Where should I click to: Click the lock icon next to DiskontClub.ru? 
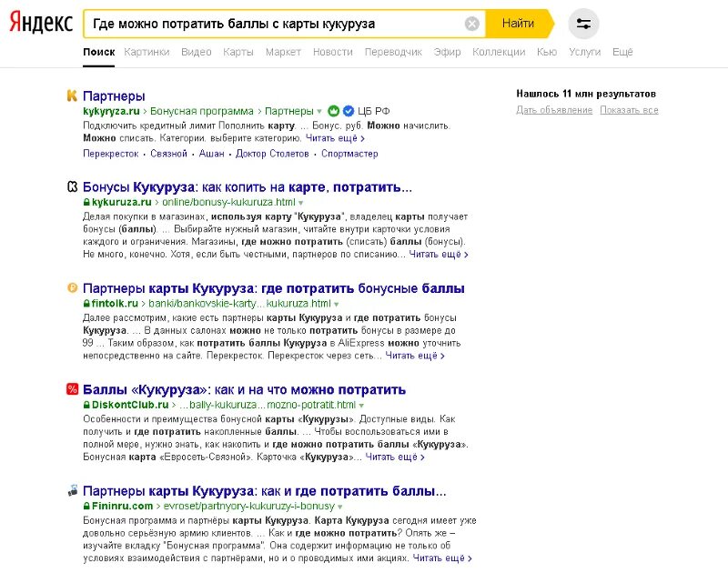[86, 405]
